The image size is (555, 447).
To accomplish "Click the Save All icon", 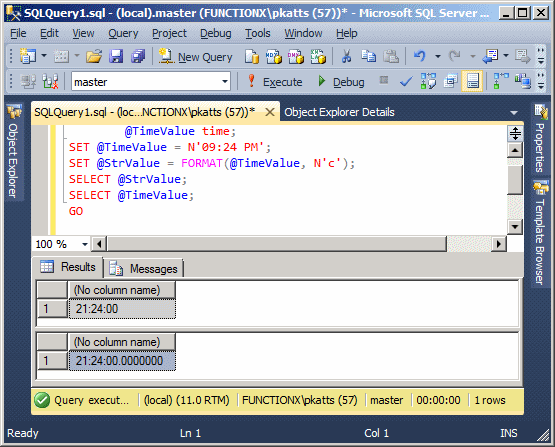I will click(x=138, y=56).
